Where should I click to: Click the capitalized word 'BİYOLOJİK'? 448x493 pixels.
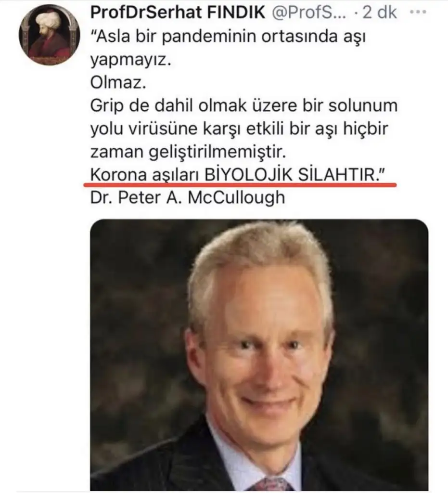click(248, 174)
